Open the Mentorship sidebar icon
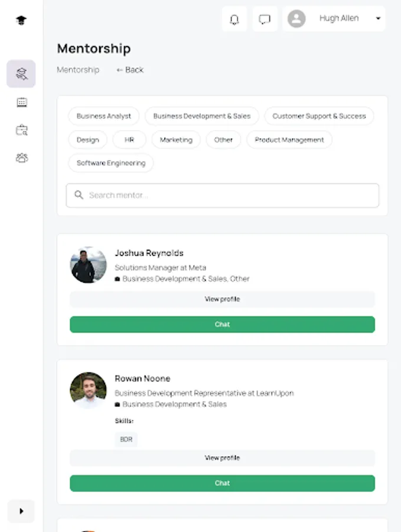Image resolution: width=401 pixels, height=532 pixels. 21,74
